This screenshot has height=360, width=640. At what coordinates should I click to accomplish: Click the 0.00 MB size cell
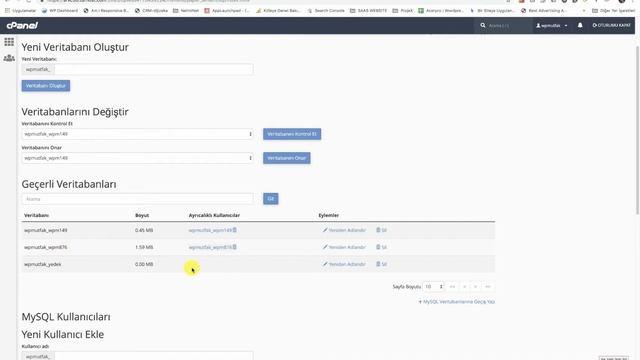tap(144, 264)
